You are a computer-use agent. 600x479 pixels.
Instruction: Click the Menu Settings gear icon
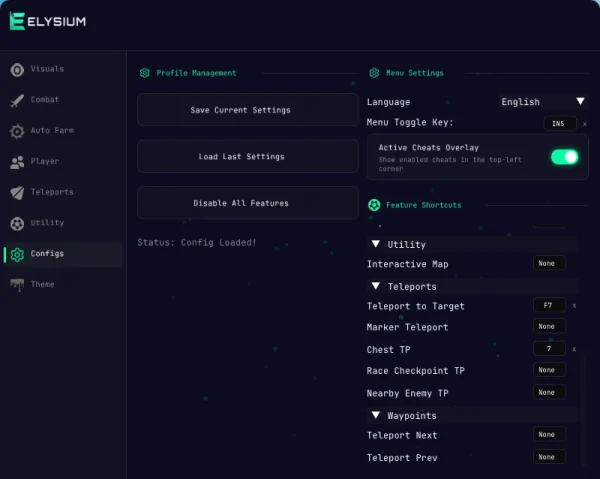(374, 73)
